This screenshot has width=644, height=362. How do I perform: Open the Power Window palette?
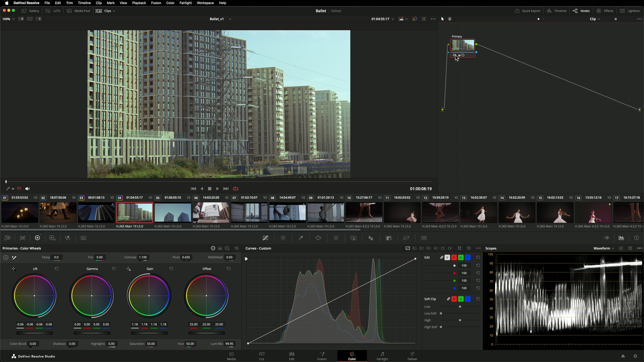(x=318, y=238)
